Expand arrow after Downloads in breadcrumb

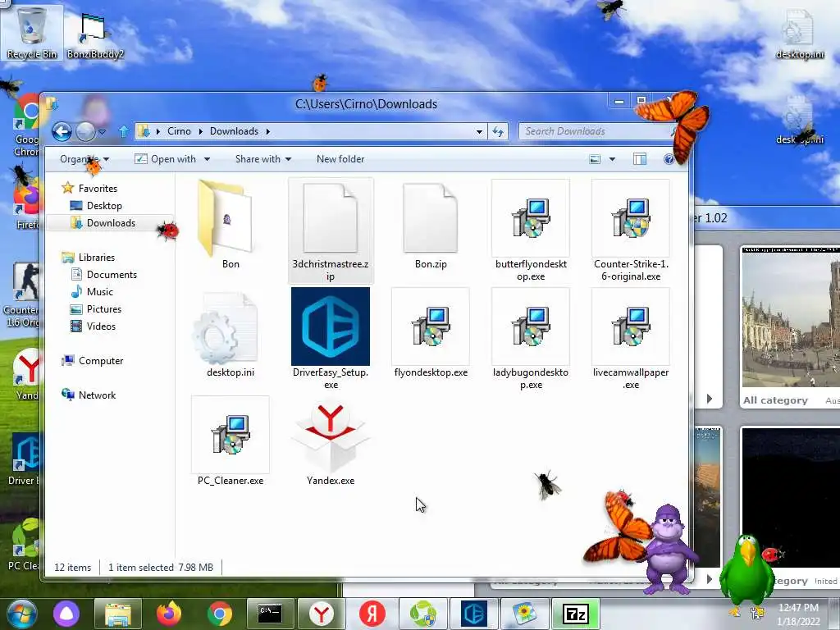pos(268,131)
